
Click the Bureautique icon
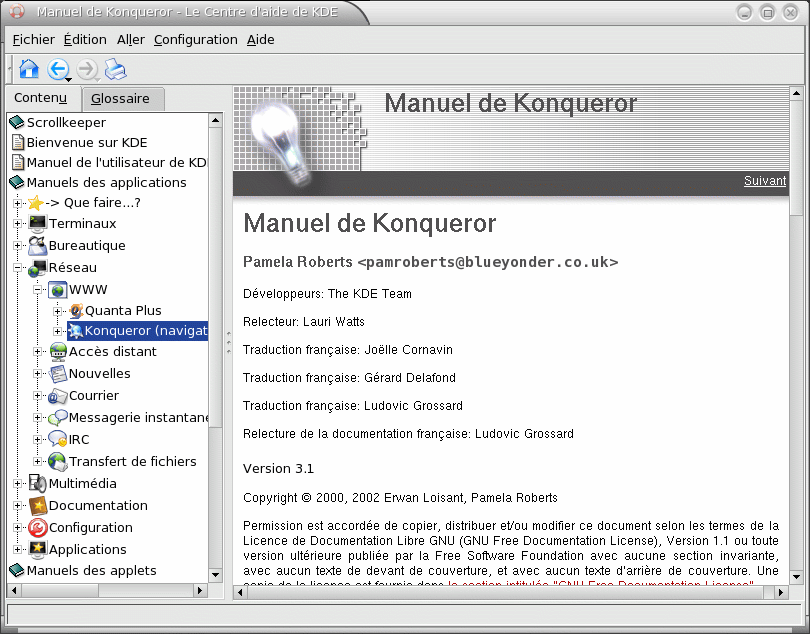click(38, 245)
